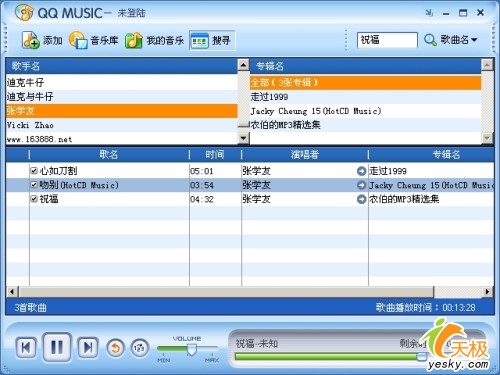Select artist Vicki Zhao in list
This screenshot has width=500, height=375.
(x=121, y=125)
